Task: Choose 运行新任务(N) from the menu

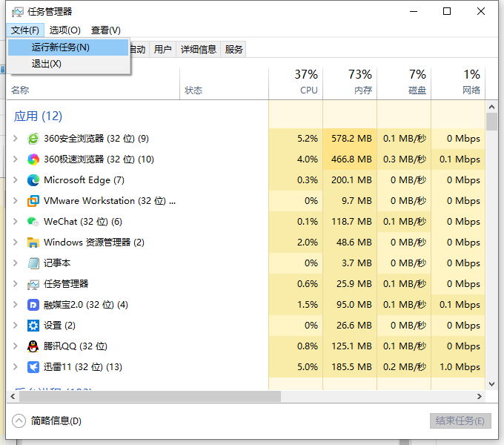Action: (x=61, y=47)
